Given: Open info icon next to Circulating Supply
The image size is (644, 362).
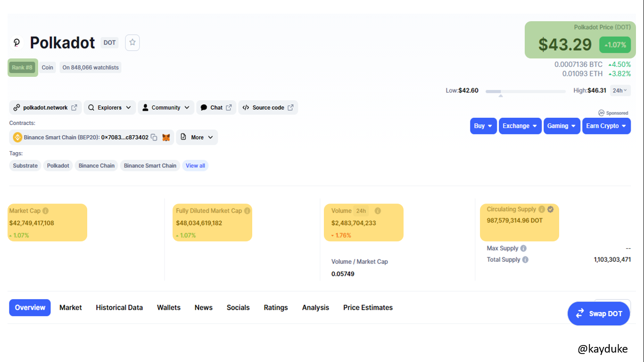Looking at the screenshot, I should [542, 209].
